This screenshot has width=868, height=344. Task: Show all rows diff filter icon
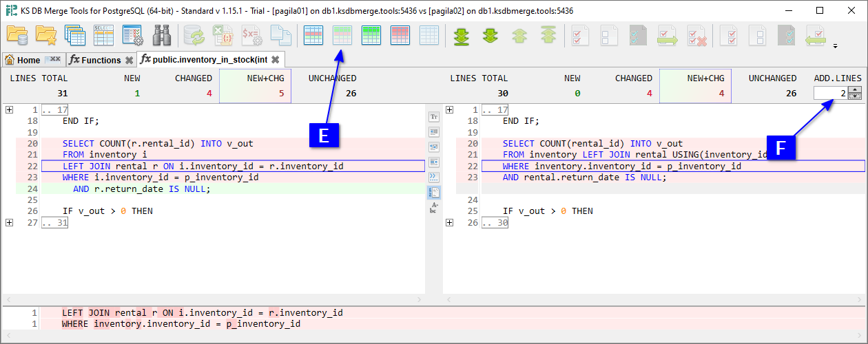point(313,35)
